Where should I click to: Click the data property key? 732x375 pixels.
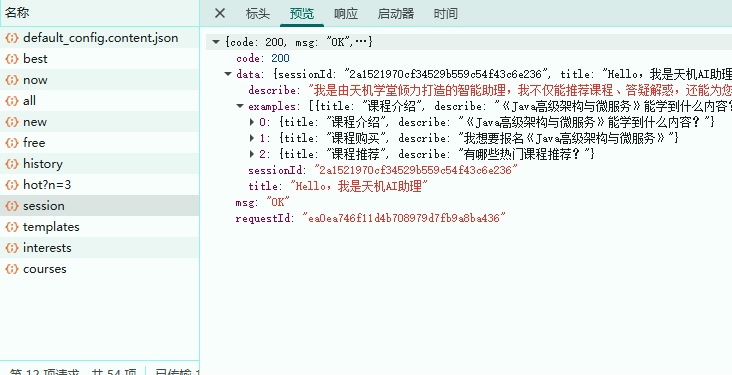point(248,74)
